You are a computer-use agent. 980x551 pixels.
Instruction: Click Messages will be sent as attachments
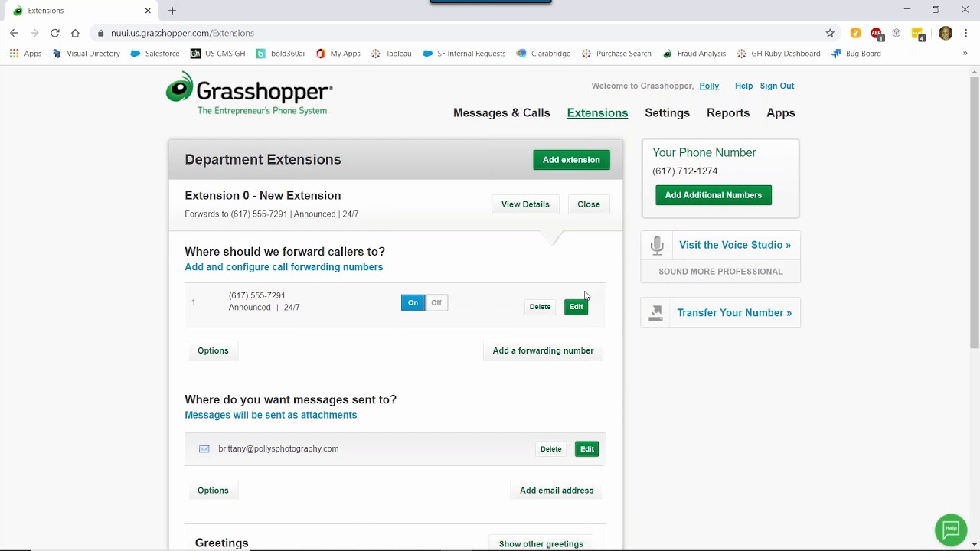(270, 415)
